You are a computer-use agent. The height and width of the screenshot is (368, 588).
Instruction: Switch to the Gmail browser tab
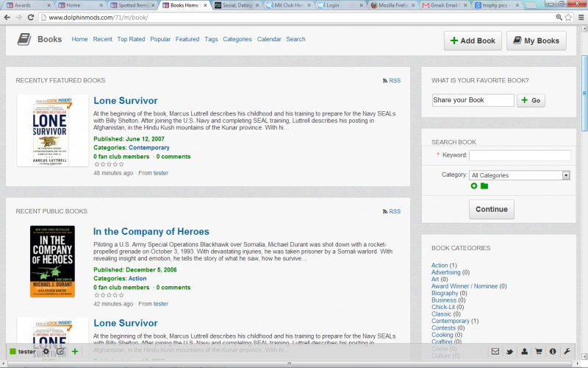pos(445,5)
